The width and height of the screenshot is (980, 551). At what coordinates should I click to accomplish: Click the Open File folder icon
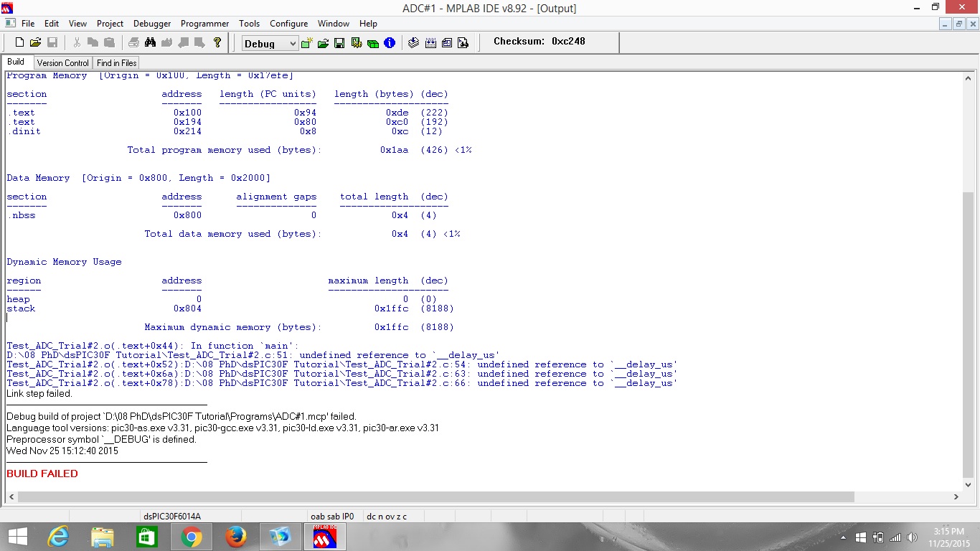point(36,43)
